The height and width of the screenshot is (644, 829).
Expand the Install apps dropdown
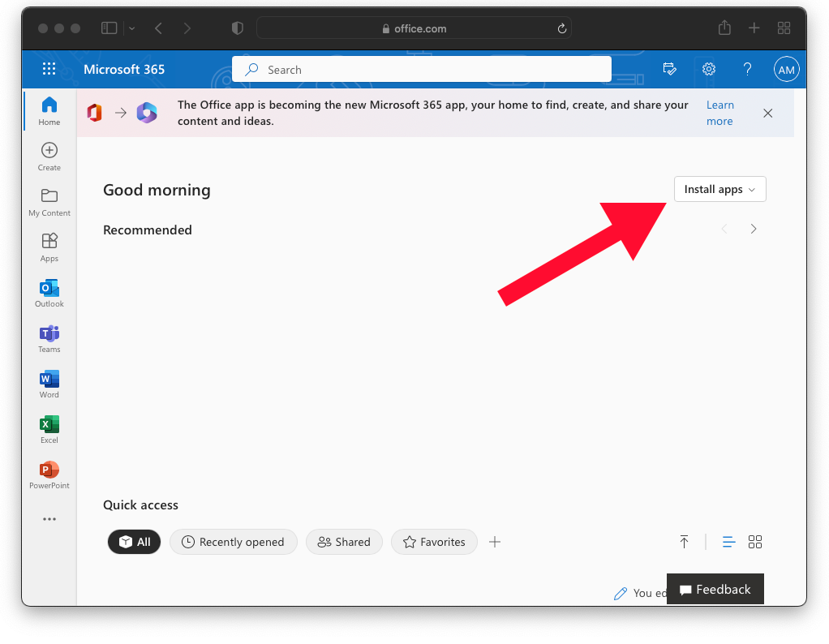click(x=719, y=189)
